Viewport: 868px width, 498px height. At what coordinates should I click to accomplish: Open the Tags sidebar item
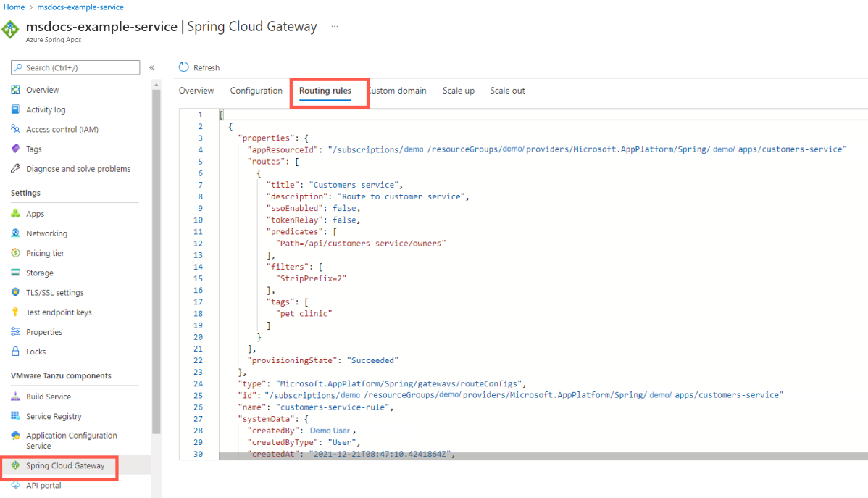[x=33, y=149]
